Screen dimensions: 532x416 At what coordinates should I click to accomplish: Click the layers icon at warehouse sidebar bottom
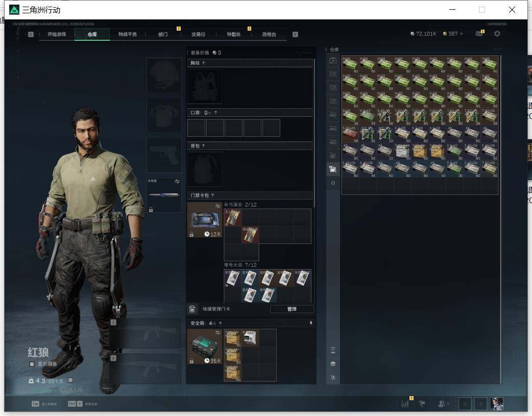pyautogui.click(x=333, y=364)
